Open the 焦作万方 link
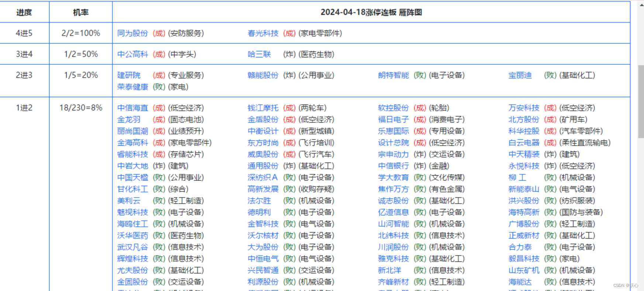Viewport: 644px width, 291px height. click(x=393, y=189)
